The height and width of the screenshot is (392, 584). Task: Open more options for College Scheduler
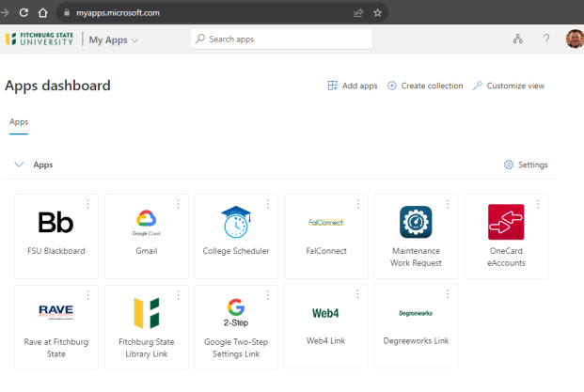[268, 204]
